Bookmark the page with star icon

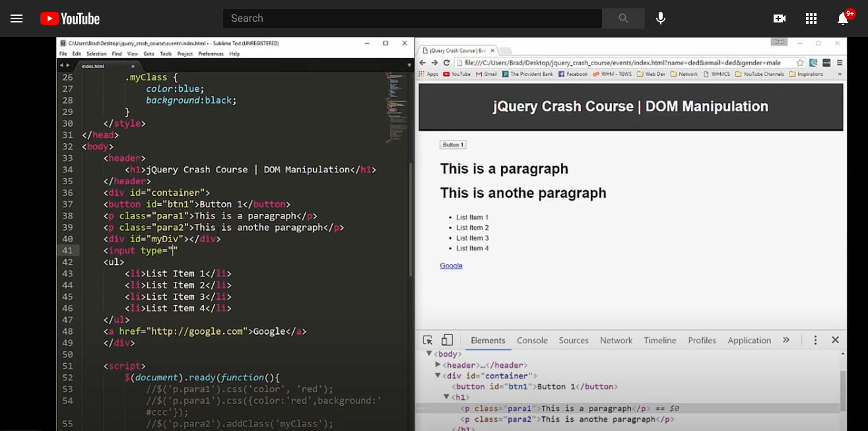[800, 63]
